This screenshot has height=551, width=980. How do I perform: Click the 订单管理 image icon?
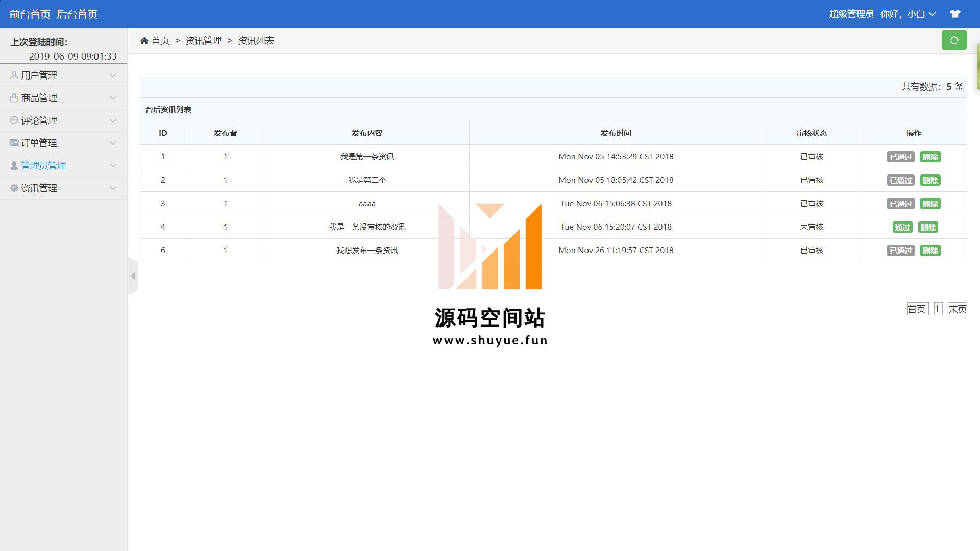tap(14, 143)
